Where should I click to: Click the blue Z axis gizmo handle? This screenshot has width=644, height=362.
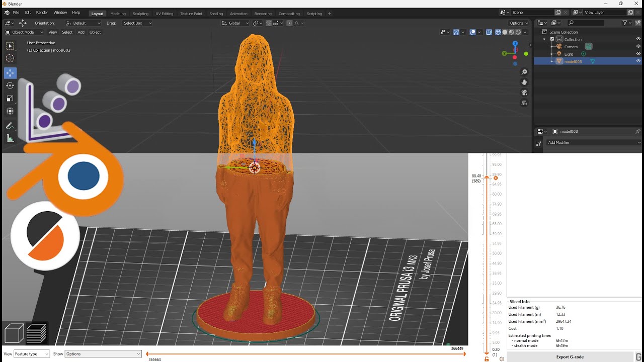click(515, 44)
